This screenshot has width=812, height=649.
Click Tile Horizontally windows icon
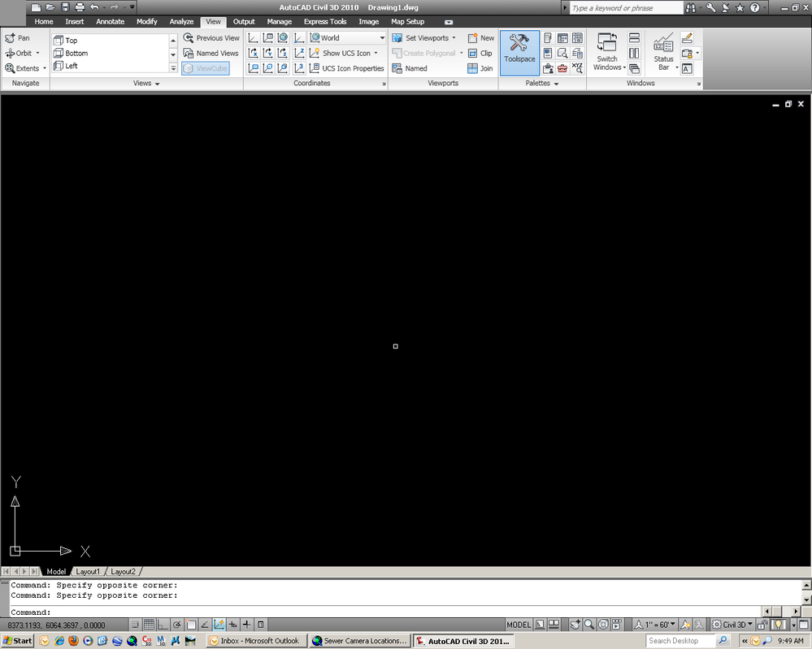click(x=634, y=38)
